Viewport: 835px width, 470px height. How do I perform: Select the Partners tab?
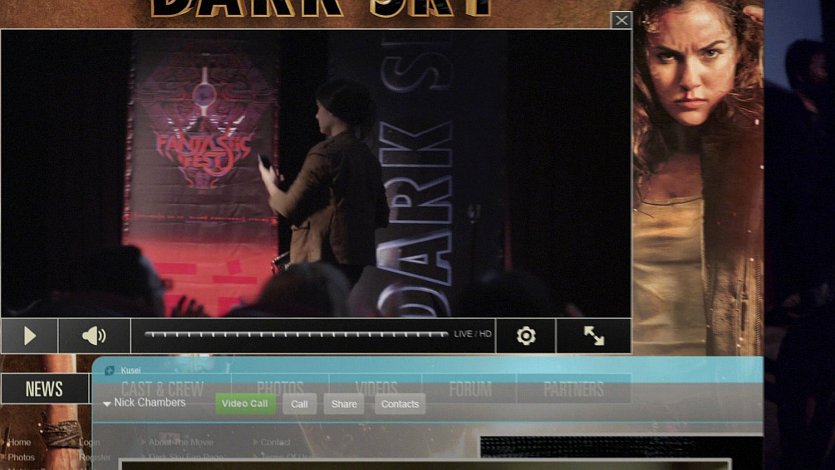point(573,389)
